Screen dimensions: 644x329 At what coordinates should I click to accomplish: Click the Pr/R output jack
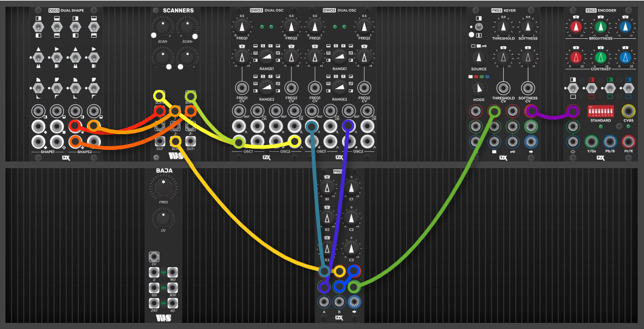628,142
